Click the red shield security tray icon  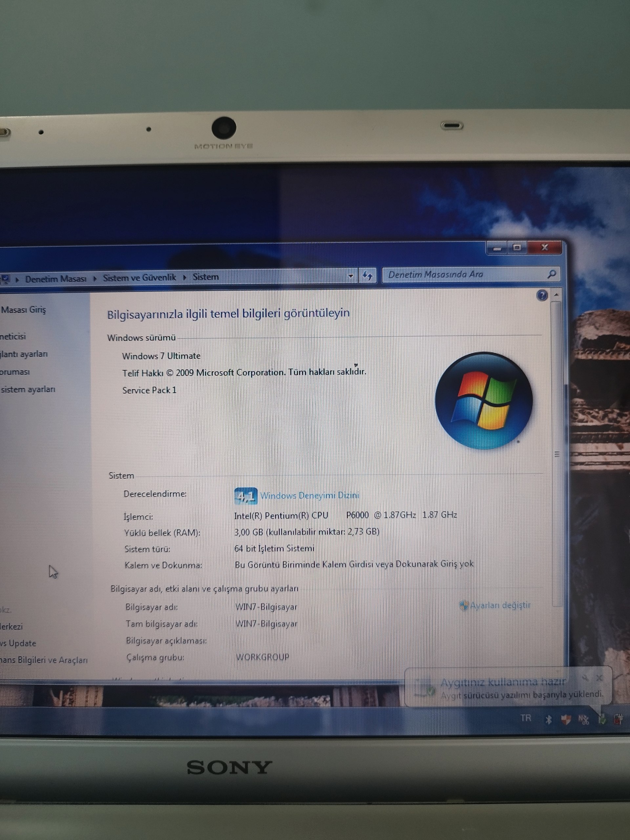tap(566, 719)
